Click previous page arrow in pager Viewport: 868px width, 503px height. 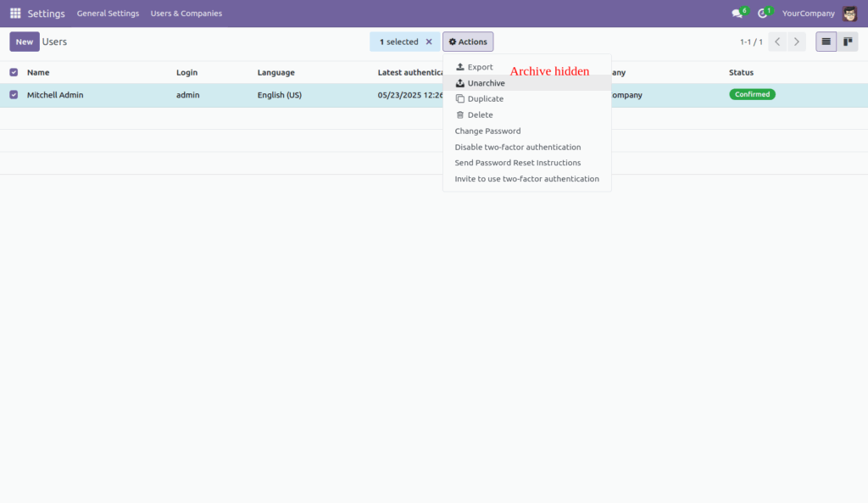tap(777, 41)
